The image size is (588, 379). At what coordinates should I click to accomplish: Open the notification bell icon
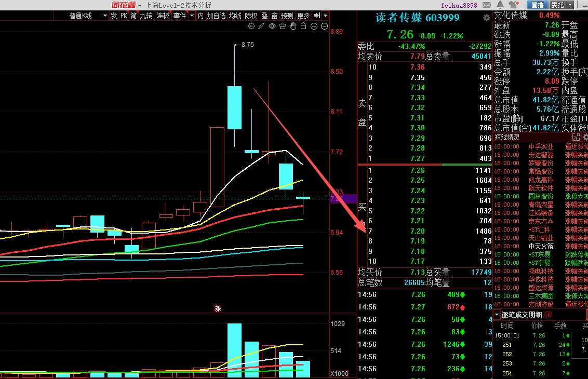point(500,5)
